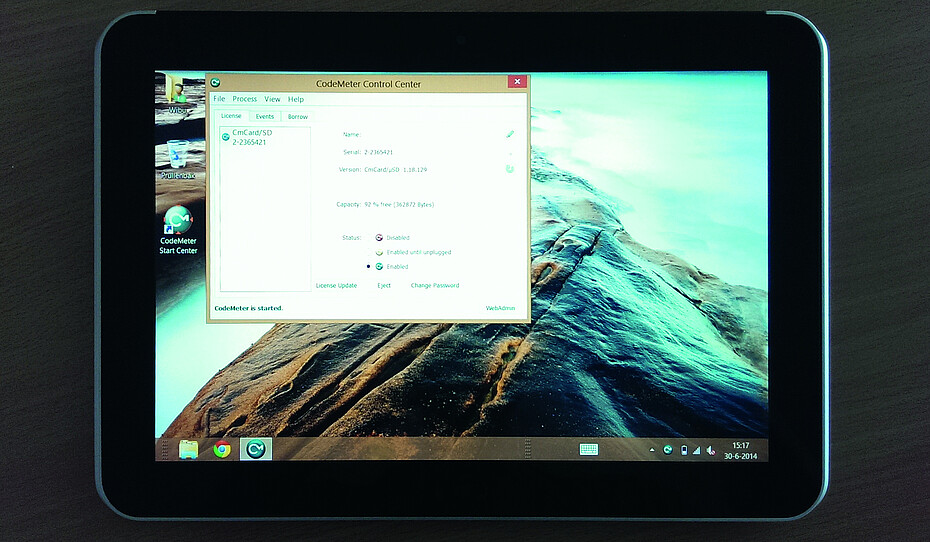Open the File menu
930x542 pixels.
pyautogui.click(x=219, y=99)
